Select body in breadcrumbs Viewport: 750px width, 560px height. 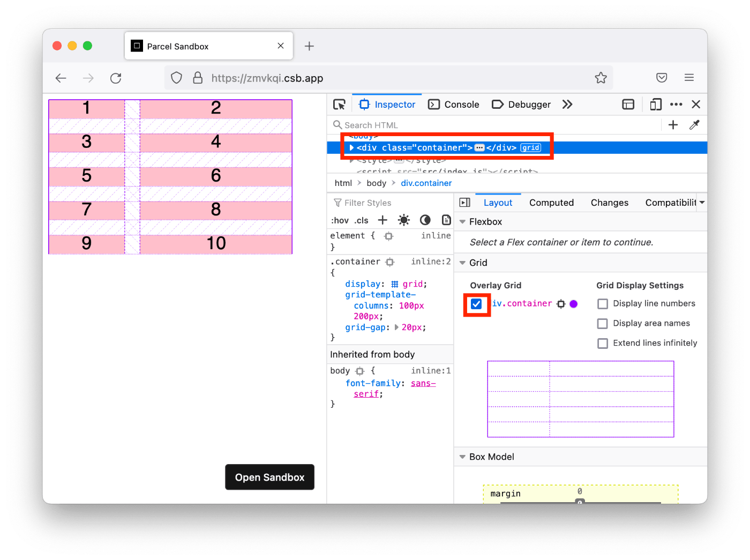tap(376, 183)
